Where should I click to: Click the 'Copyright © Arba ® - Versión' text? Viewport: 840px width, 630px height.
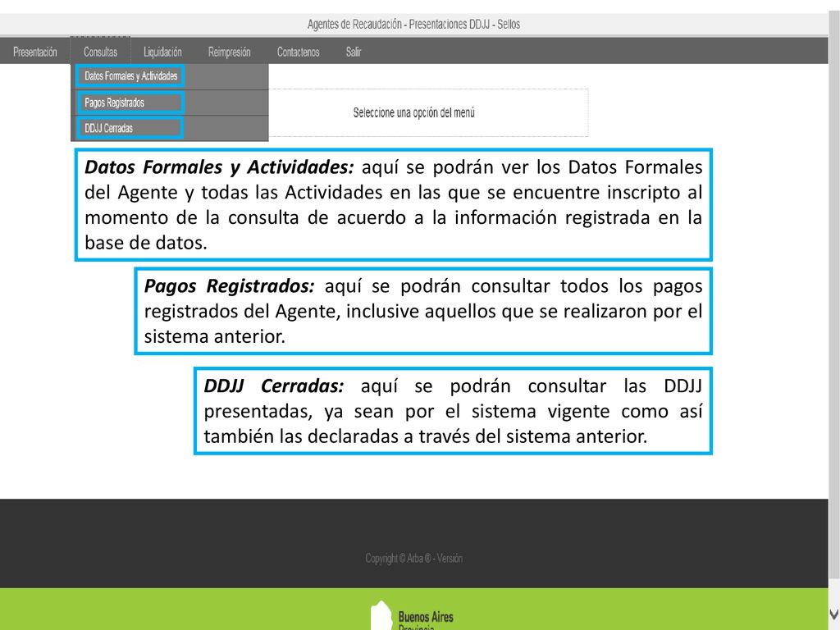[x=413, y=558]
